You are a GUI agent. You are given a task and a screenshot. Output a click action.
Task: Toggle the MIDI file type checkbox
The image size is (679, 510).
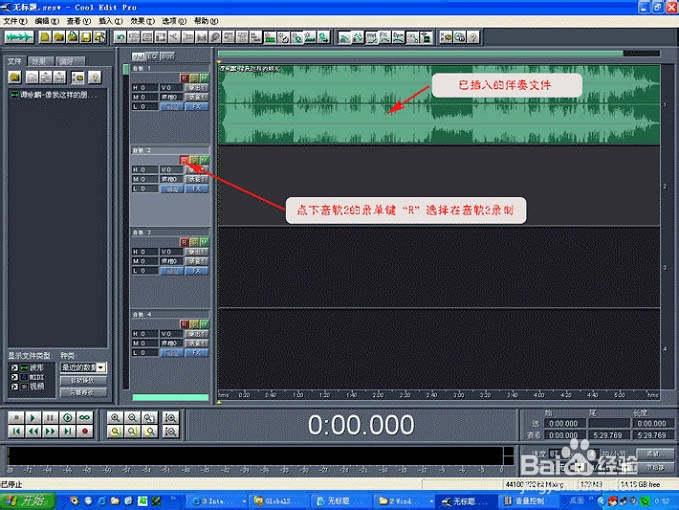point(14,377)
